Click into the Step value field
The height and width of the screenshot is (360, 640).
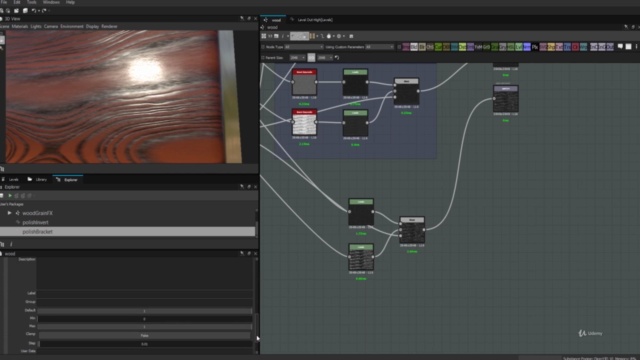(144, 344)
